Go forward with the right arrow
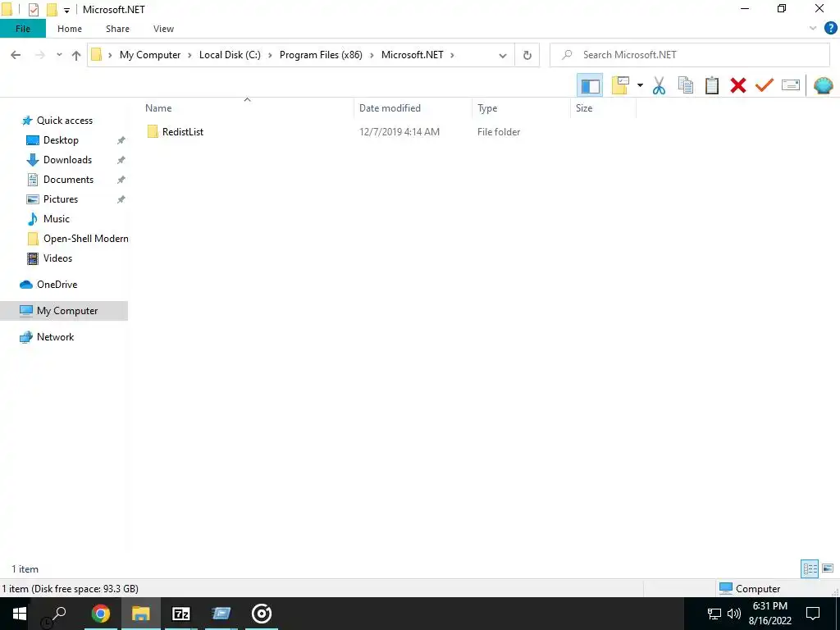The image size is (840, 630). 39,55
